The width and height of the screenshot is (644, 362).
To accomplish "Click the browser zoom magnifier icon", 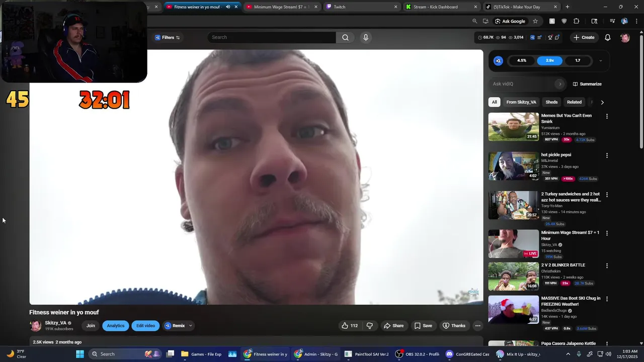I will coord(474,21).
